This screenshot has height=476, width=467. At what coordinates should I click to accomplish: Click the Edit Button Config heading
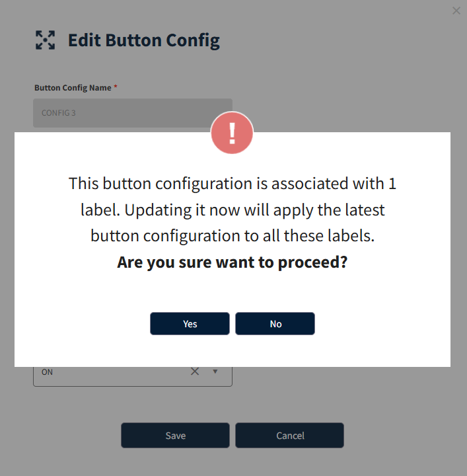[x=144, y=40]
